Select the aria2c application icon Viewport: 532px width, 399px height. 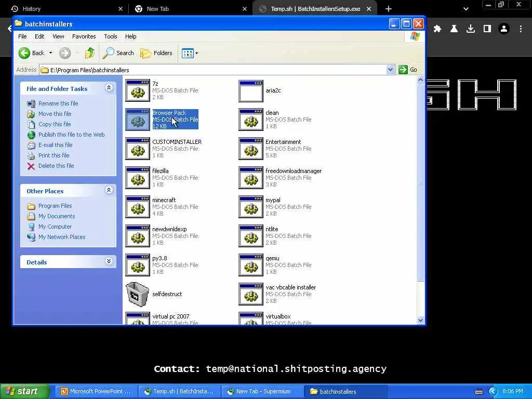tap(251, 90)
